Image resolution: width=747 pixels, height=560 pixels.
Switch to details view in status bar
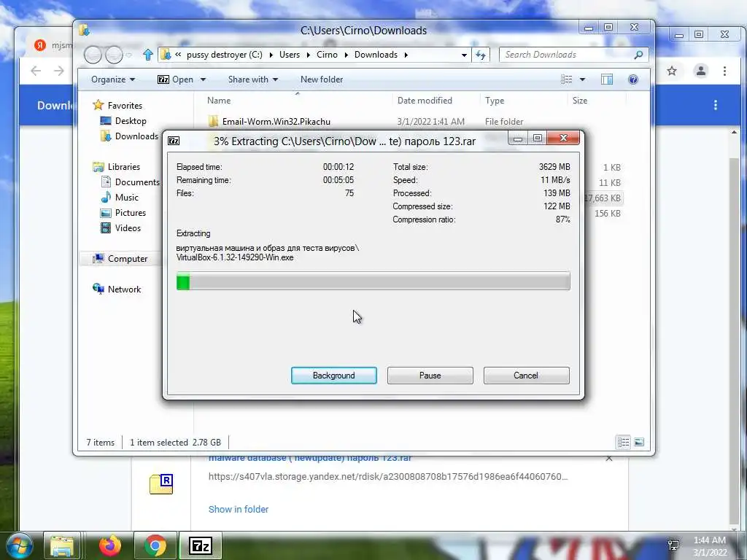(x=623, y=443)
